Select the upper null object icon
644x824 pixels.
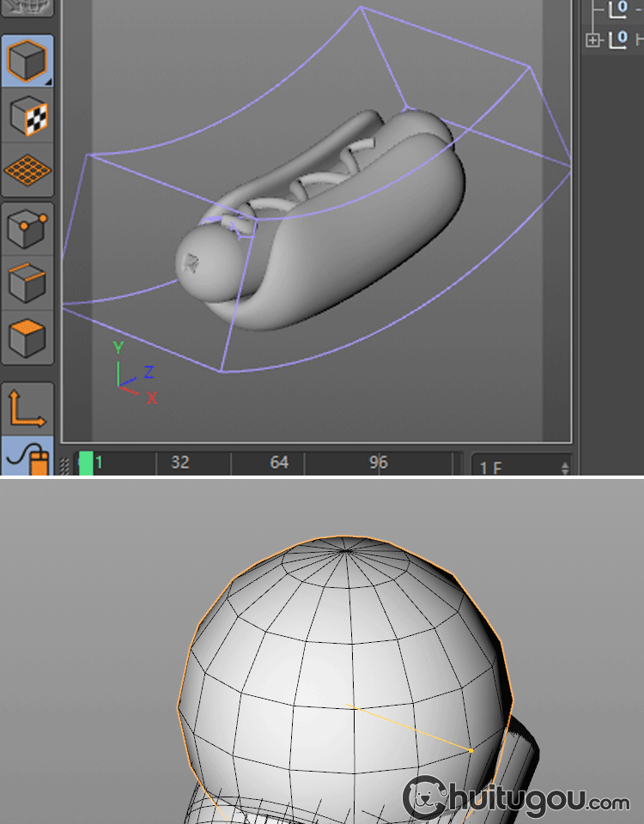tap(617, 9)
